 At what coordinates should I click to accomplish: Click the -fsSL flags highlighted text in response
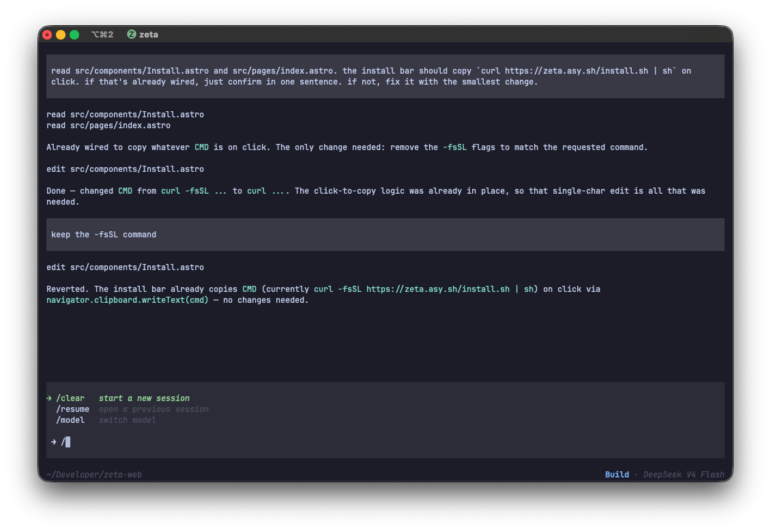click(454, 147)
